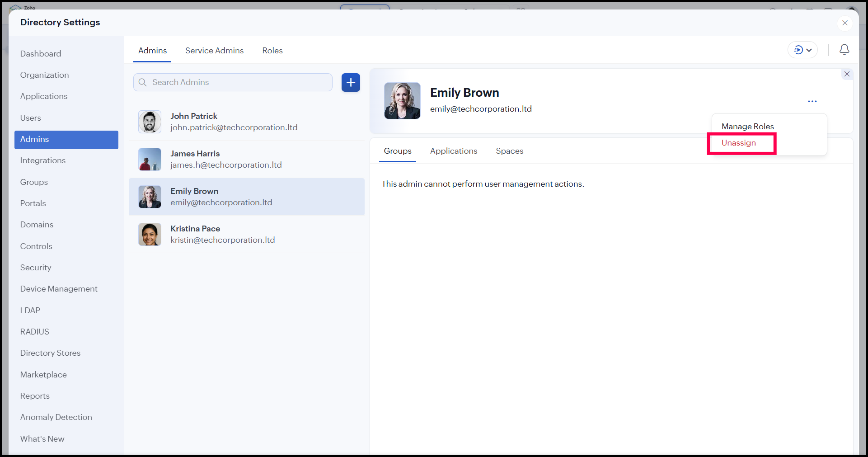Type in the Search Admins field
Viewport: 868px width, 457px height.
(239, 82)
